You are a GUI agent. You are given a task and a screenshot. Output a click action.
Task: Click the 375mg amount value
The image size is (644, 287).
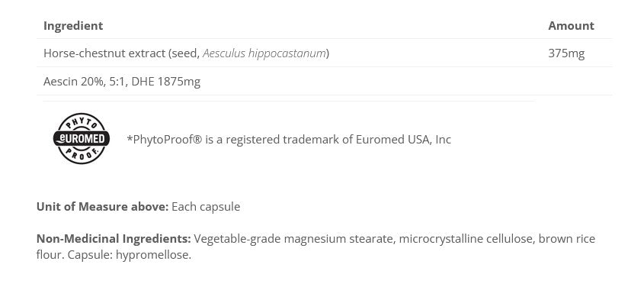(x=566, y=53)
